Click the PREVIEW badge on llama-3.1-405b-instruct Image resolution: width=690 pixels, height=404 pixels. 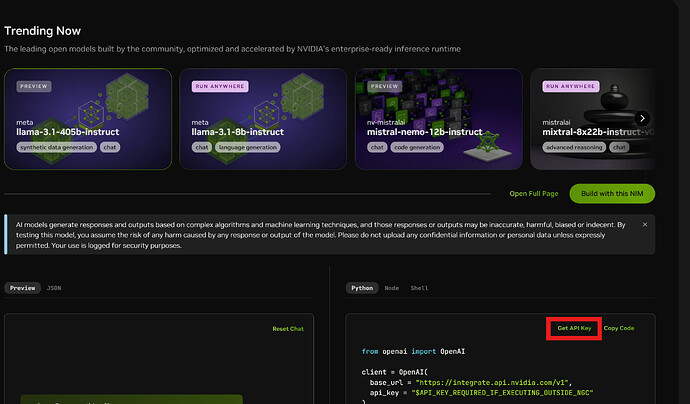point(34,86)
